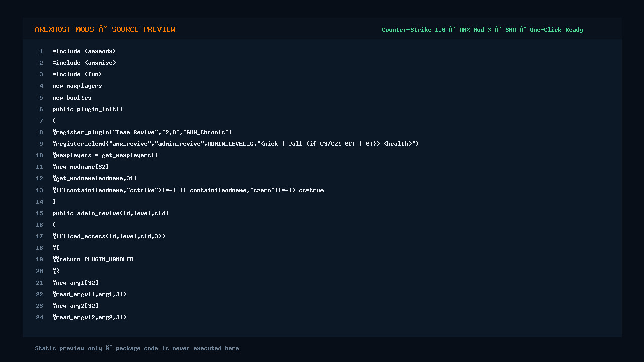The image size is (644, 362).
Task: Click the 'Static preview only' footer note
Action: [x=137, y=348]
